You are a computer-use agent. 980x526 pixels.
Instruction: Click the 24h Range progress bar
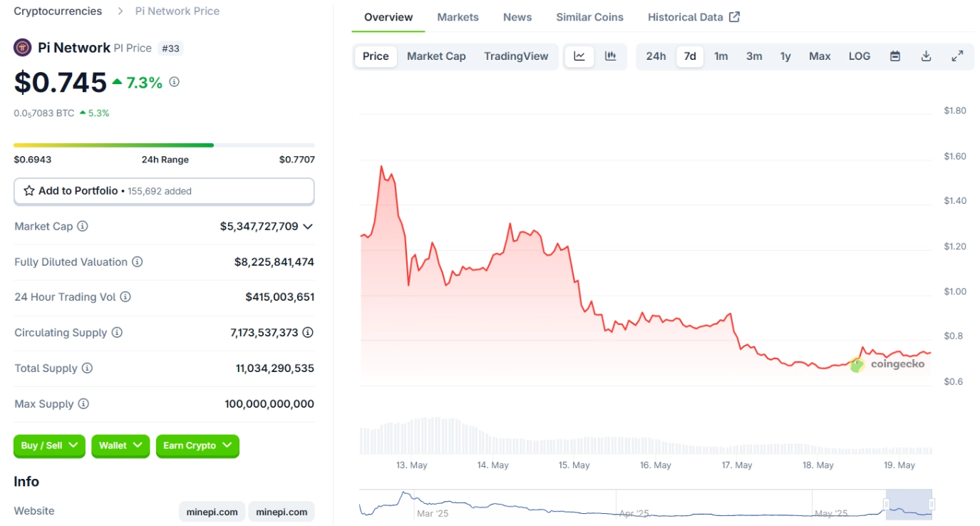(164, 145)
